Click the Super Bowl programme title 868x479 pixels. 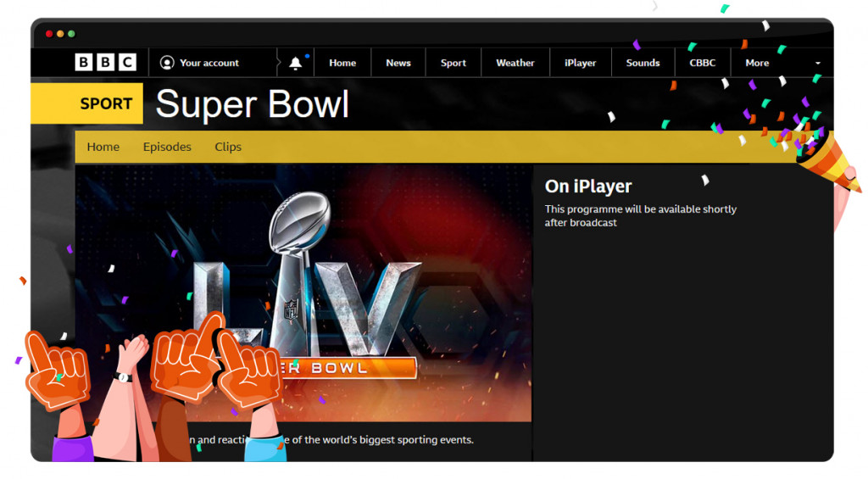point(253,103)
